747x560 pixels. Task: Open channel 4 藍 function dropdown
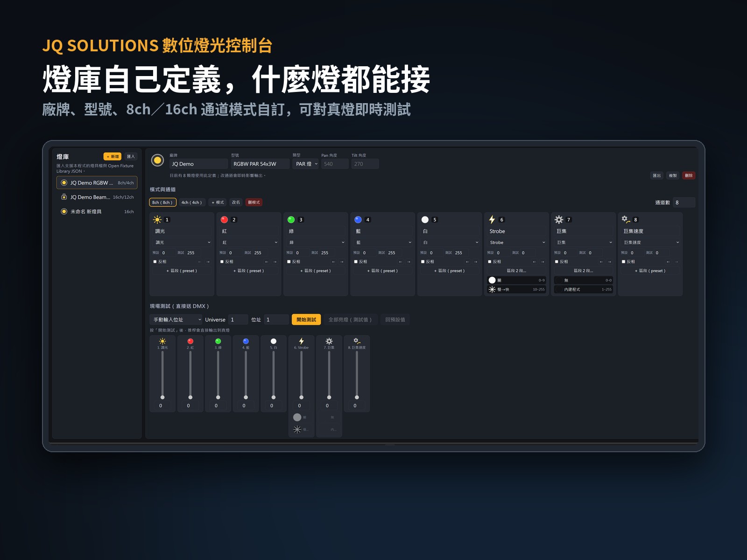coord(383,242)
